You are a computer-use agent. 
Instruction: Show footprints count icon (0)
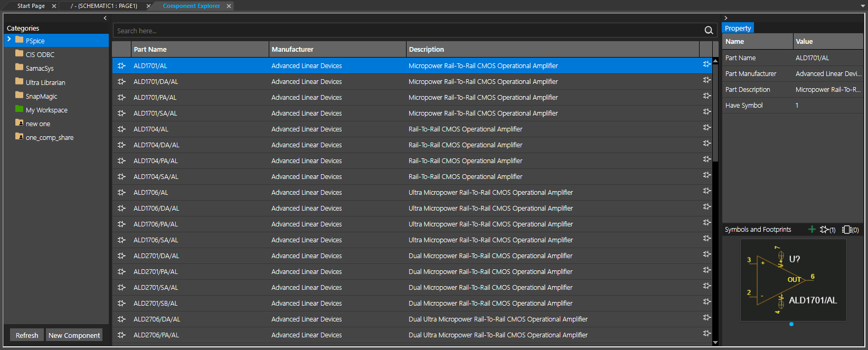850,230
